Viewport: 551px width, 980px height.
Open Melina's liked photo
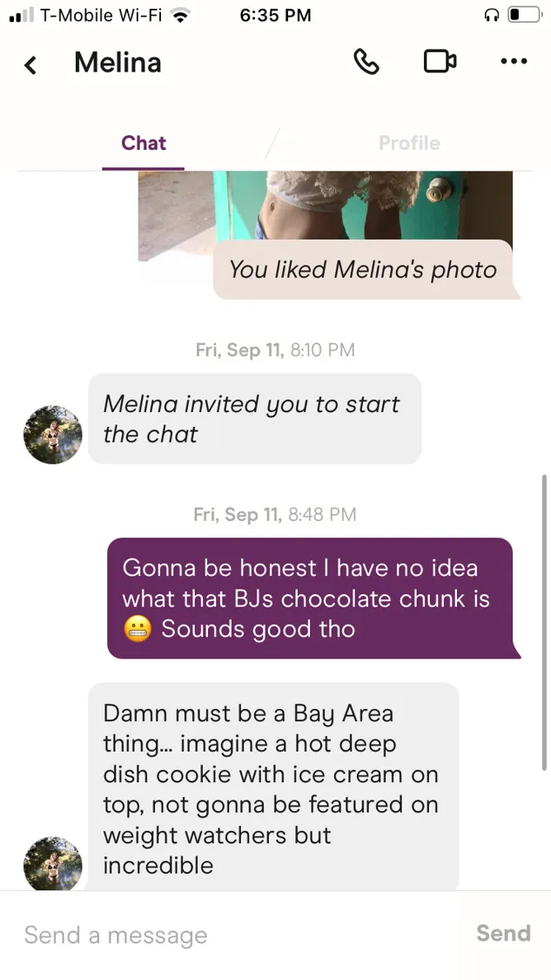coord(325,206)
